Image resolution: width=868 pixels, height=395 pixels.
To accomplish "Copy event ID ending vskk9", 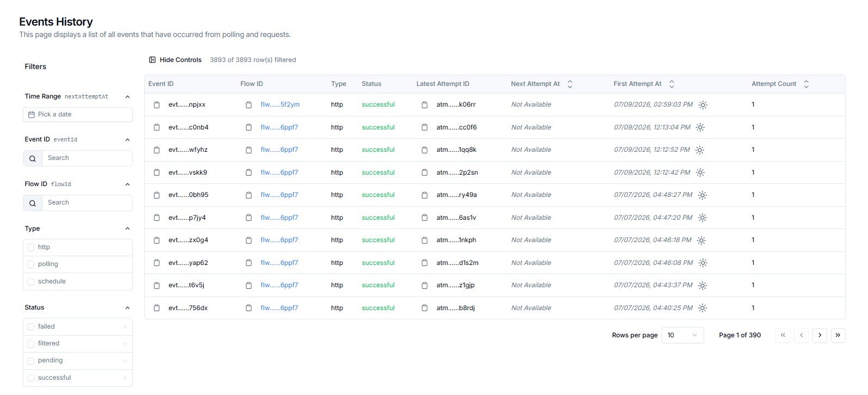I will (157, 172).
